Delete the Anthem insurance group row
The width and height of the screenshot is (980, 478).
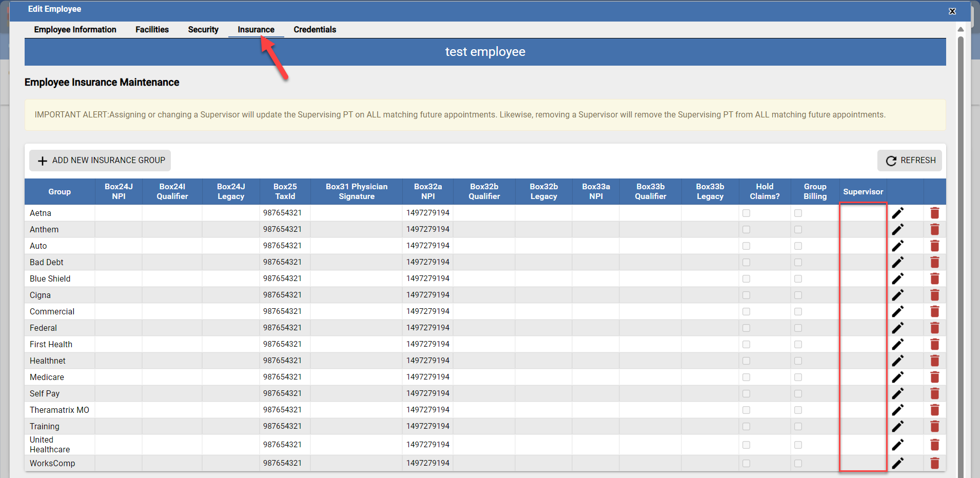pos(934,229)
